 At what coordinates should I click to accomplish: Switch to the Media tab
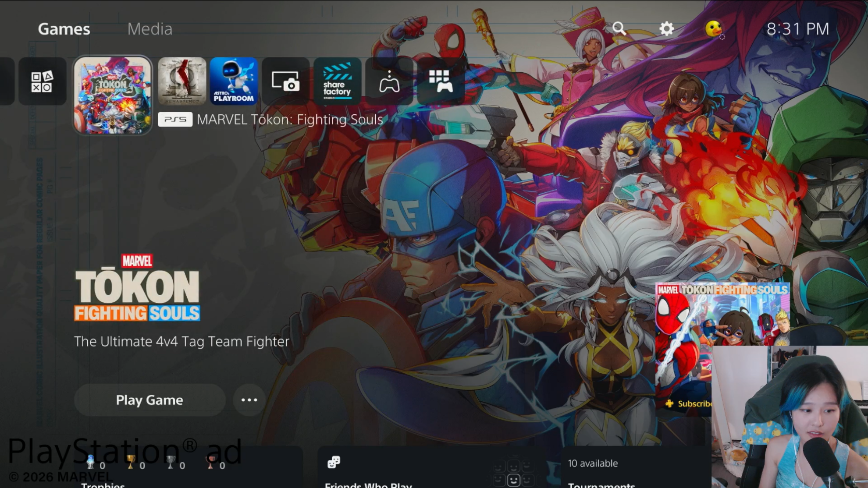tap(149, 29)
